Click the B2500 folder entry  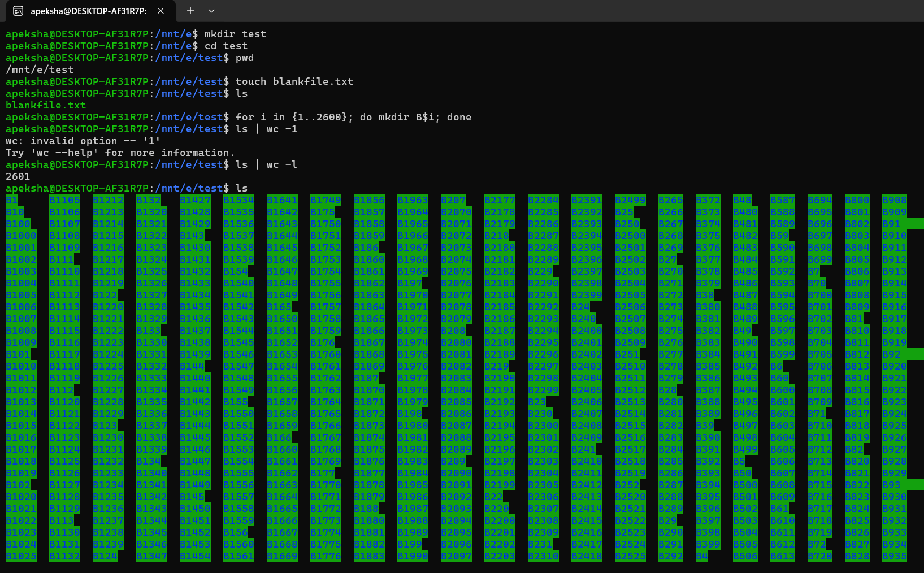630,235
